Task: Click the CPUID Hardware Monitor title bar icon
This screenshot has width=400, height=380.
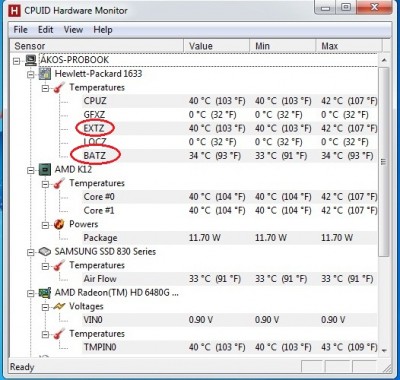Action: click(14, 11)
